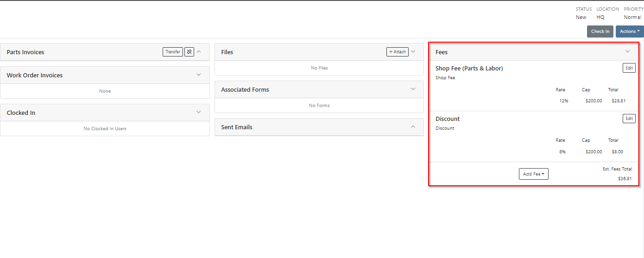
Task: Edit the Shop Fee (Parts & Labor)
Action: tap(629, 68)
